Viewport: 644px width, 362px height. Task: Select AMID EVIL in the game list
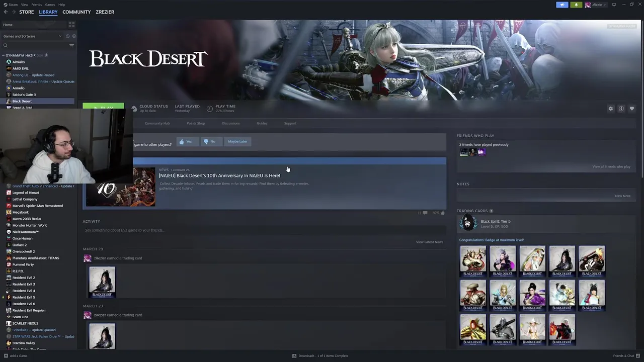coord(20,68)
